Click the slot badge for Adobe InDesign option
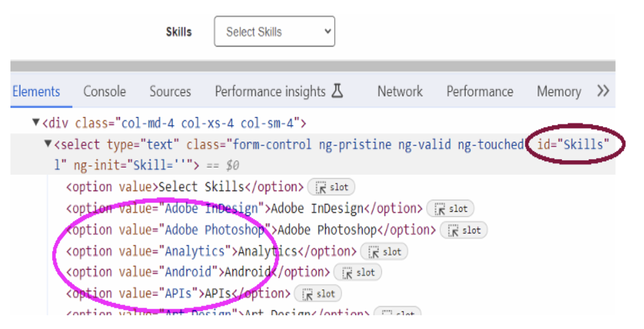The width and height of the screenshot is (644, 329). coord(451,209)
